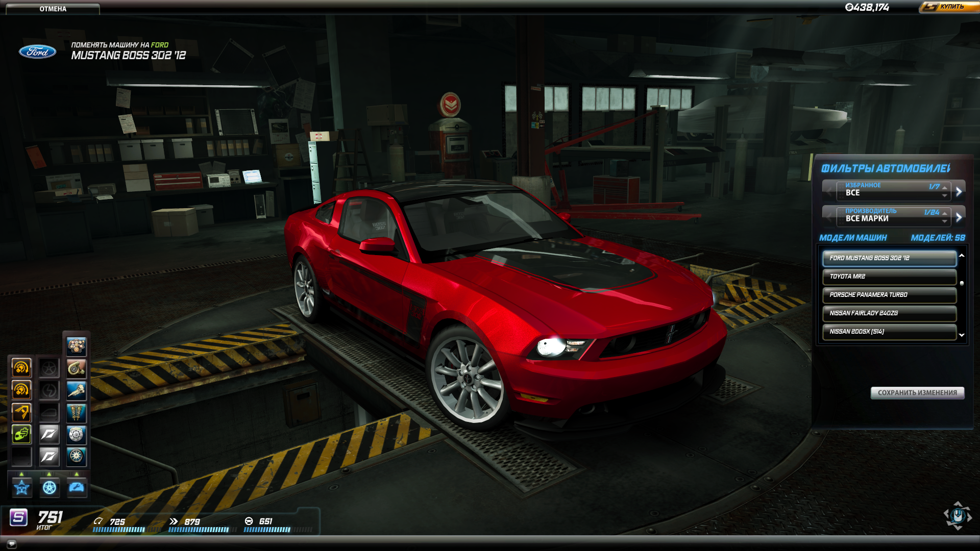Open the ИЗБРАННОЕ filter selector

click(893, 190)
